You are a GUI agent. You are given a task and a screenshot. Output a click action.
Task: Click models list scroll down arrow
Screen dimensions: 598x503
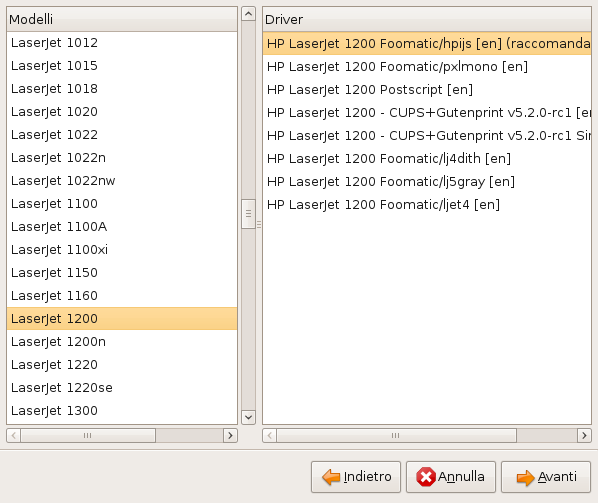click(248, 417)
